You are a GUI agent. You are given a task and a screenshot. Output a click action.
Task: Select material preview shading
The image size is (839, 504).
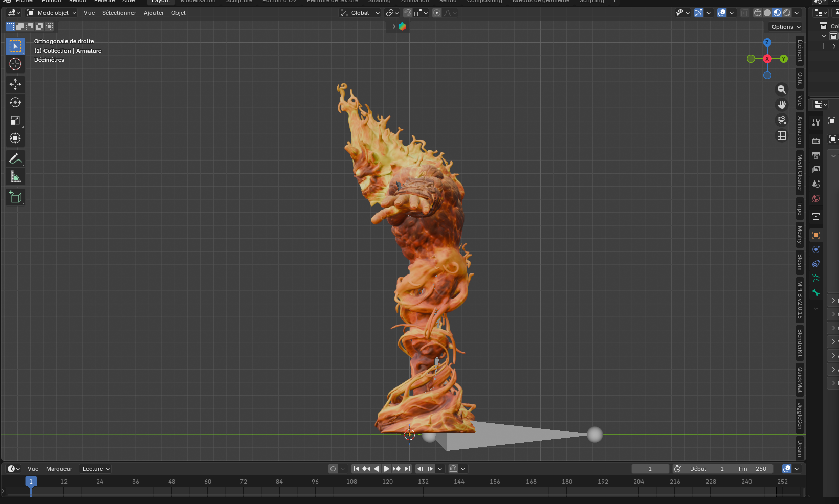(777, 13)
